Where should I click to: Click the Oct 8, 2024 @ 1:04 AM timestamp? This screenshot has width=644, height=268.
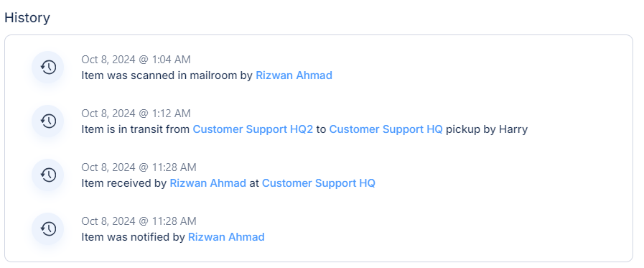coord(136,60)
